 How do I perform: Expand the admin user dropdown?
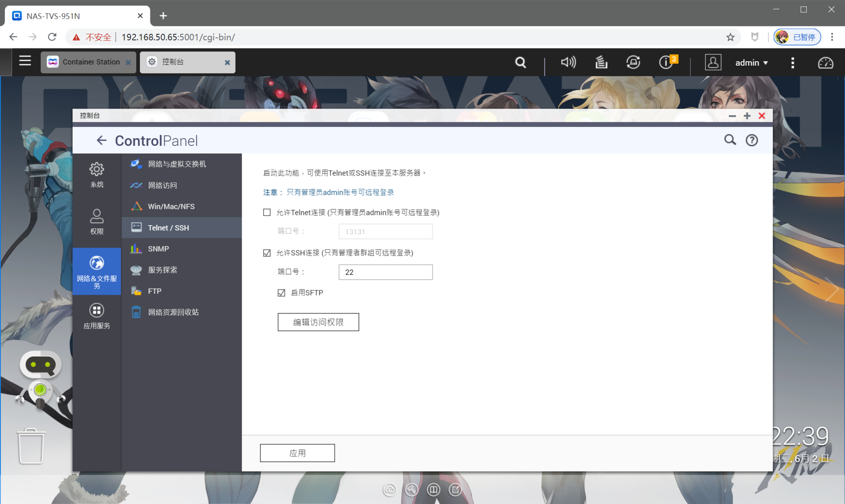(x=752, y=63)
